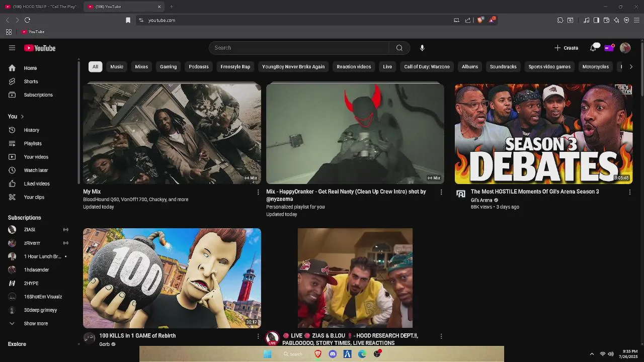Open Brave Rewards triangle icon
644x362 pixels.
(492, 20)
